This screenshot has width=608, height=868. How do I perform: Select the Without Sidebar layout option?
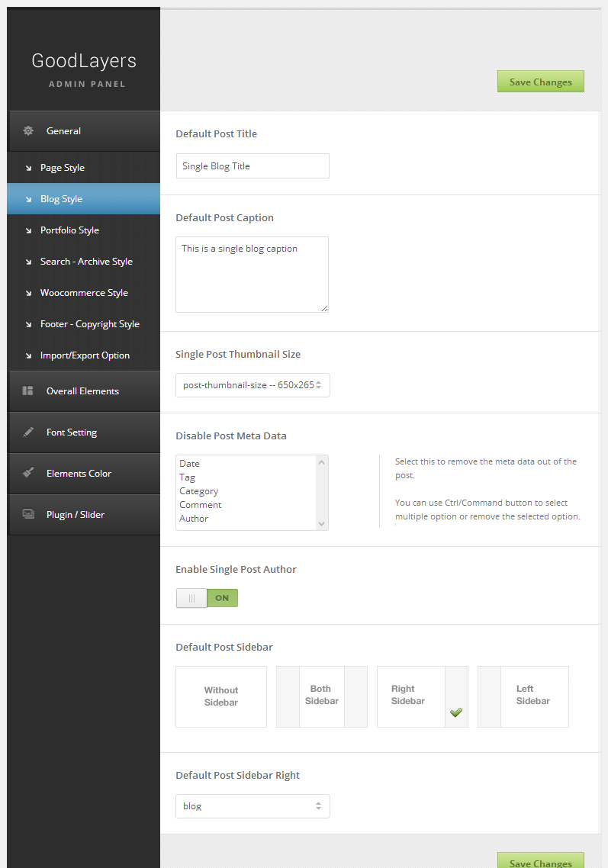tap(221, 696)
